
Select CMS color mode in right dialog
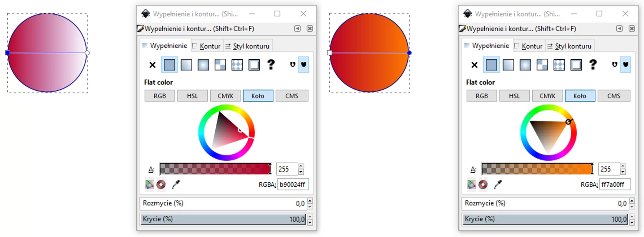pyautogui.click(x=614, y=96)
